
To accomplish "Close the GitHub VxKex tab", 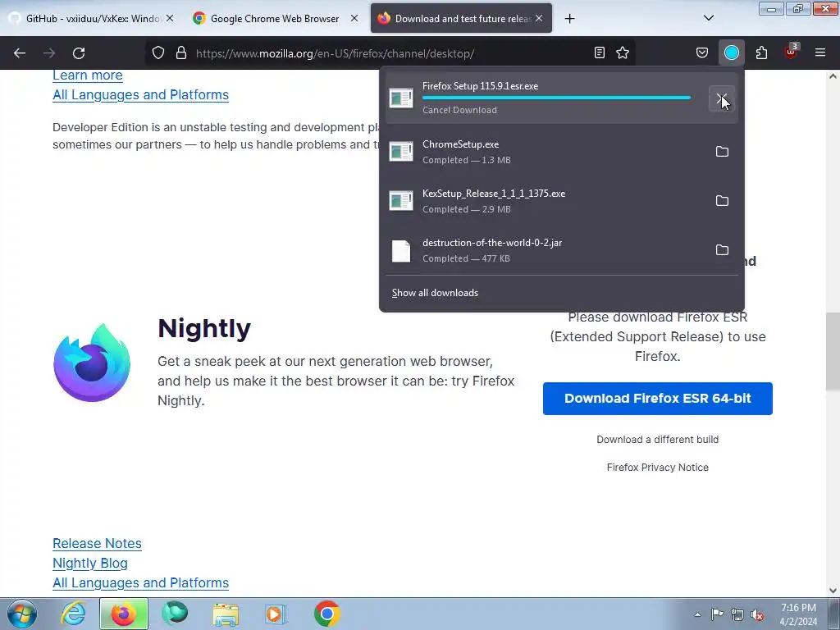I will click(170, 18).
